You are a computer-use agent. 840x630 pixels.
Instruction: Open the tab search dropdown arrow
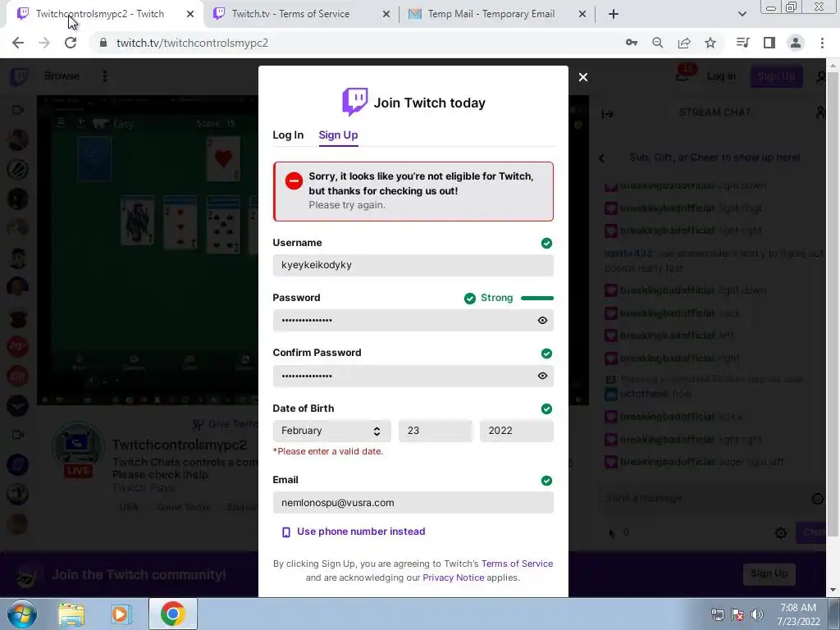[x=742, y=15]
